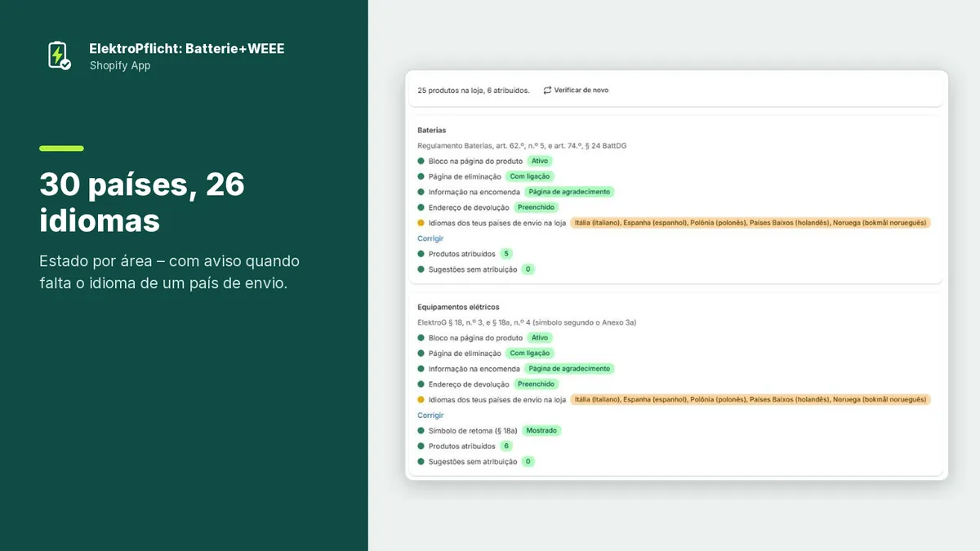Image resolution: width=980 pixels, height=551 pixels.
Task: Click the Preenchido badge under Equipamentos elétricos
Action: click(536, 384)
